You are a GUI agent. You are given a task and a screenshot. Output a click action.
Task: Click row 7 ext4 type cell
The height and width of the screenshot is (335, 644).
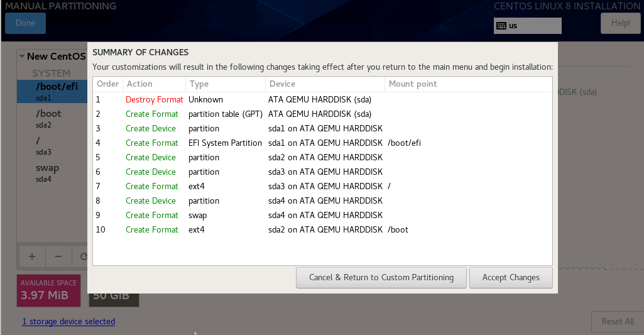pyautogui.click(x=196, y=187)
